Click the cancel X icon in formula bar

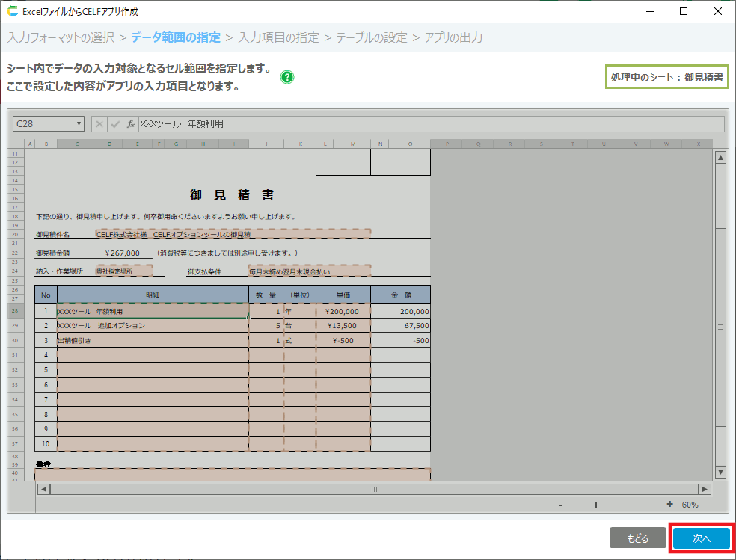coord(100,124)
